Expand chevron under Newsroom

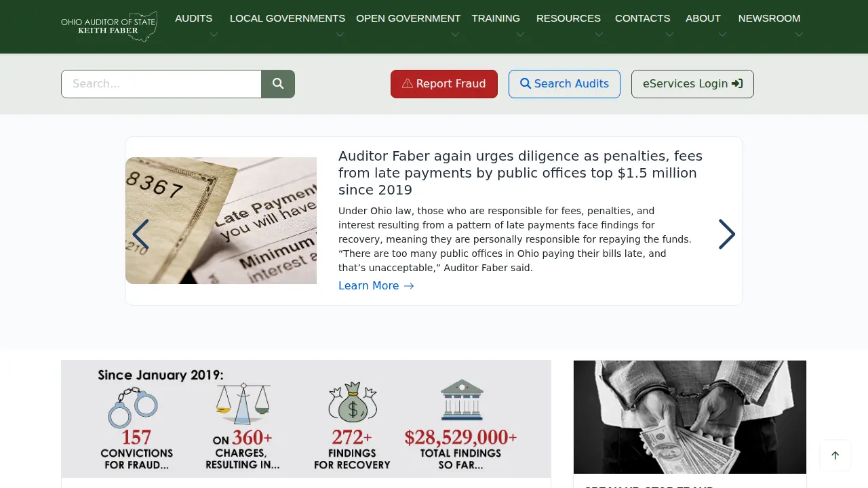(x=799, y=35)
